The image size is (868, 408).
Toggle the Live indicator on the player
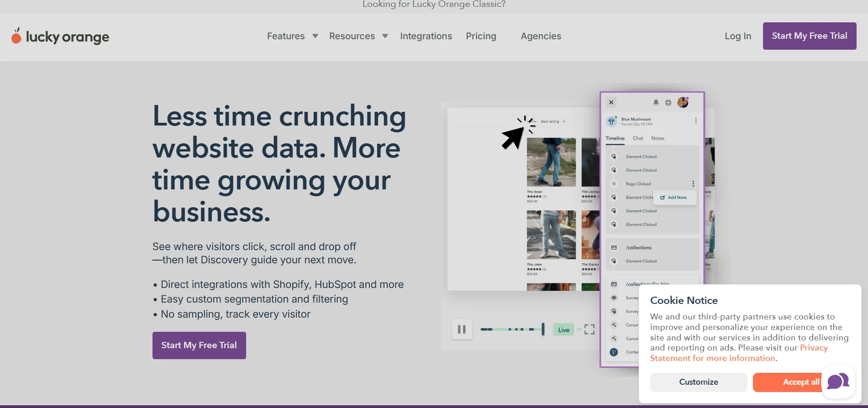[563, 330]
